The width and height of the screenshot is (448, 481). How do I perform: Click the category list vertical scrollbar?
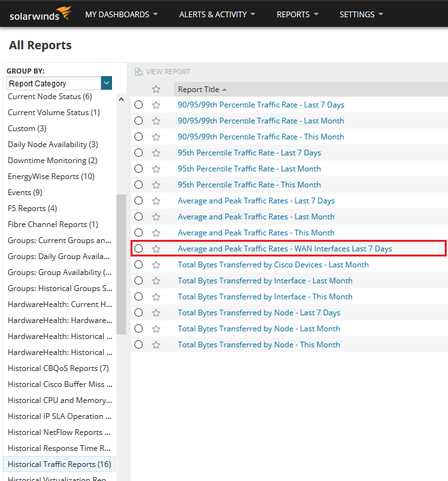[x=121, y=262]
